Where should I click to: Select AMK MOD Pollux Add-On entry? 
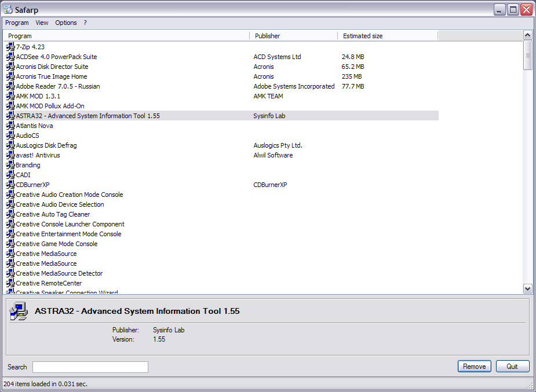(x=50, y=106)
